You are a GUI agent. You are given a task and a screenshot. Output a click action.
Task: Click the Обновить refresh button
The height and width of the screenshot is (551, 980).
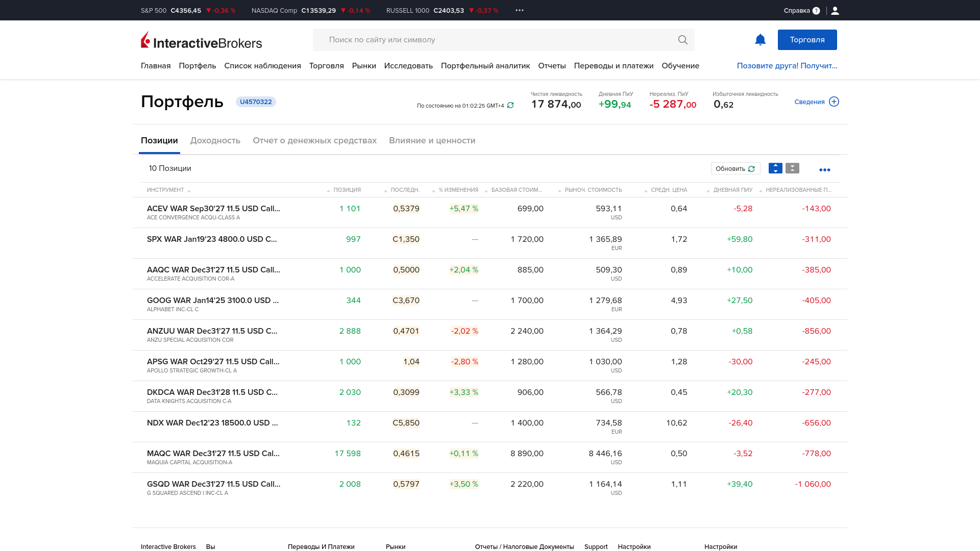(735, 168)
